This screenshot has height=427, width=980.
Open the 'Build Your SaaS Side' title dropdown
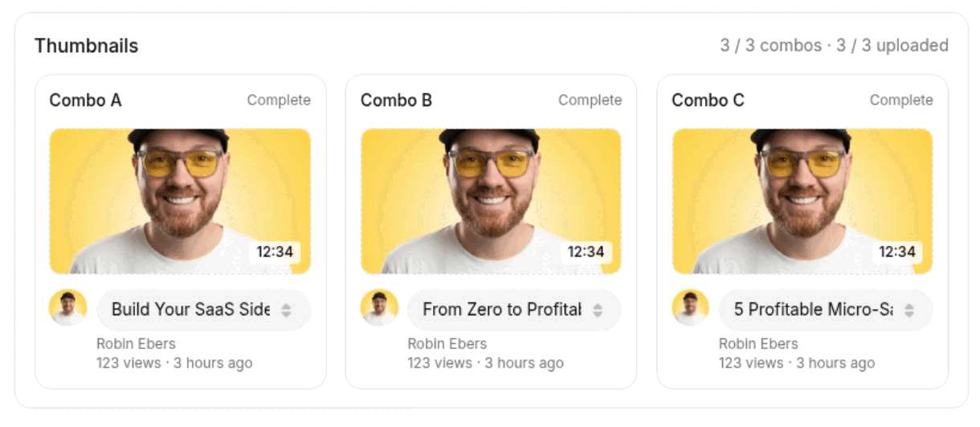tap(190, 310)
